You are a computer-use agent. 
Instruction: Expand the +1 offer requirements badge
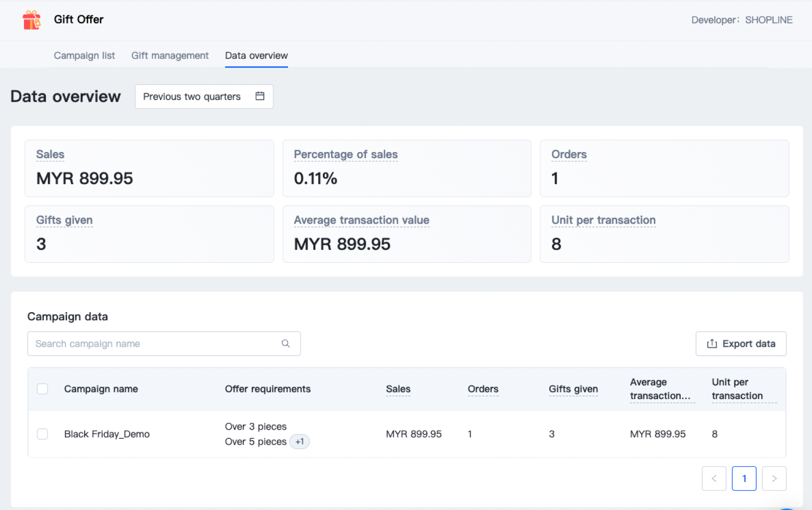[299, 442]
